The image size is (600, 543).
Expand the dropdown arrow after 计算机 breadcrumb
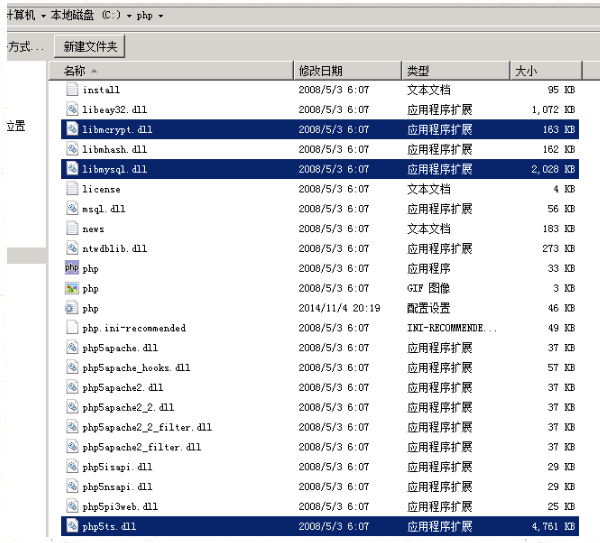[x=43, y=16]
